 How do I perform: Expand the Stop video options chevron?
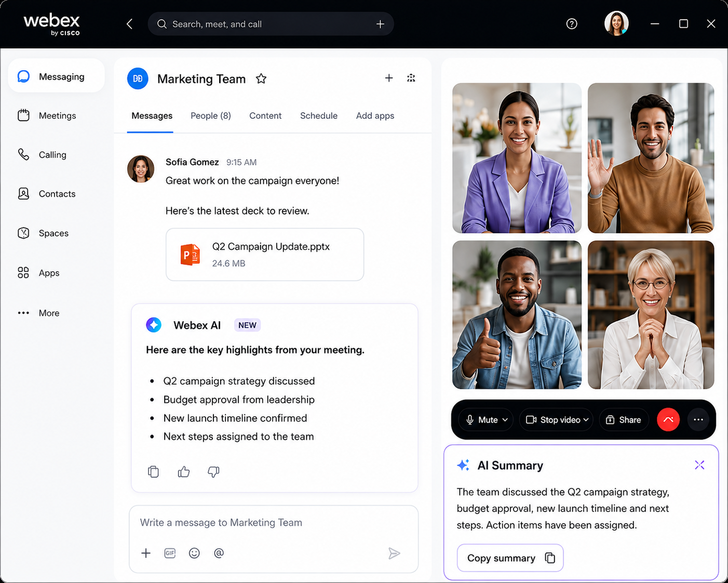point(586,420)
